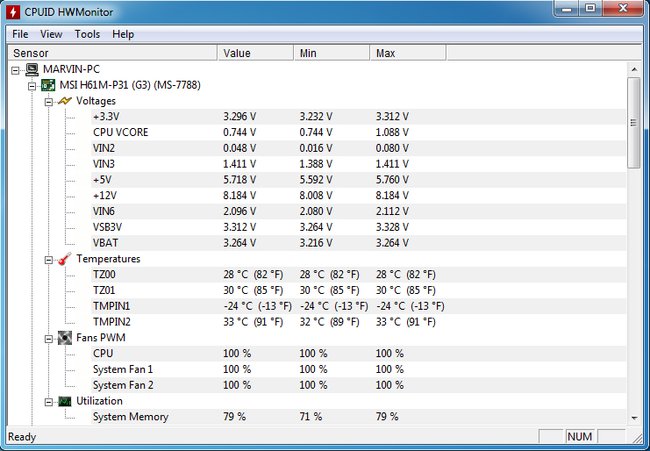
Task: Maximize the HWMonitor window
Action: [590, 7]
